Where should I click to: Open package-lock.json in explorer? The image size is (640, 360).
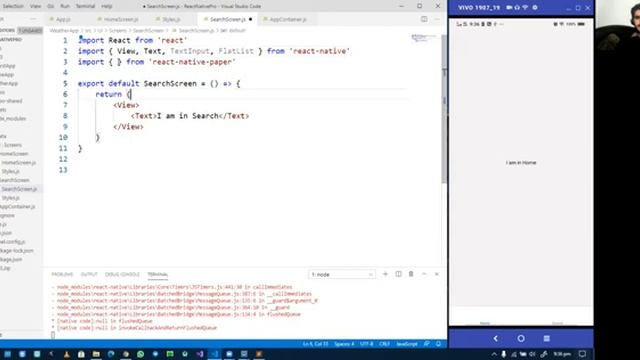click(17, 251)
